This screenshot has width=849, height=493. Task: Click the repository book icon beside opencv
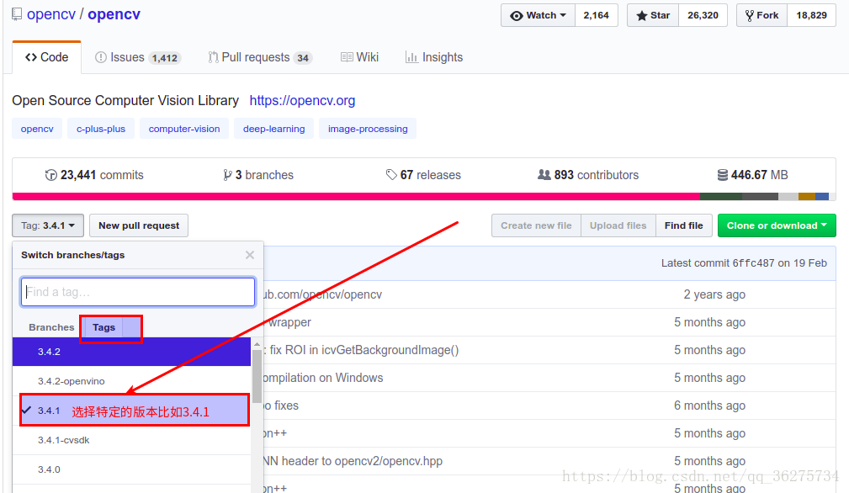point(17,14)
